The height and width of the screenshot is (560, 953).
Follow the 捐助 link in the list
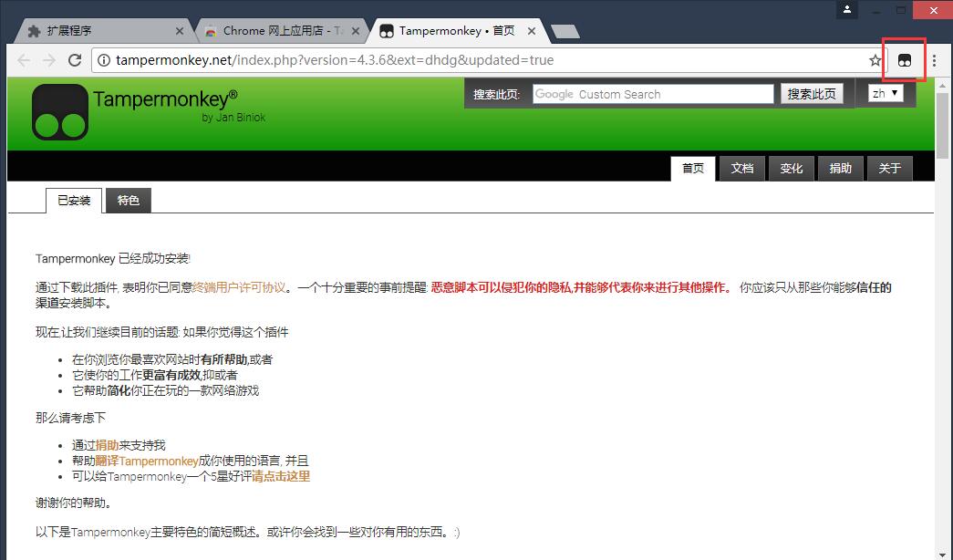click(x=107, y=446)
